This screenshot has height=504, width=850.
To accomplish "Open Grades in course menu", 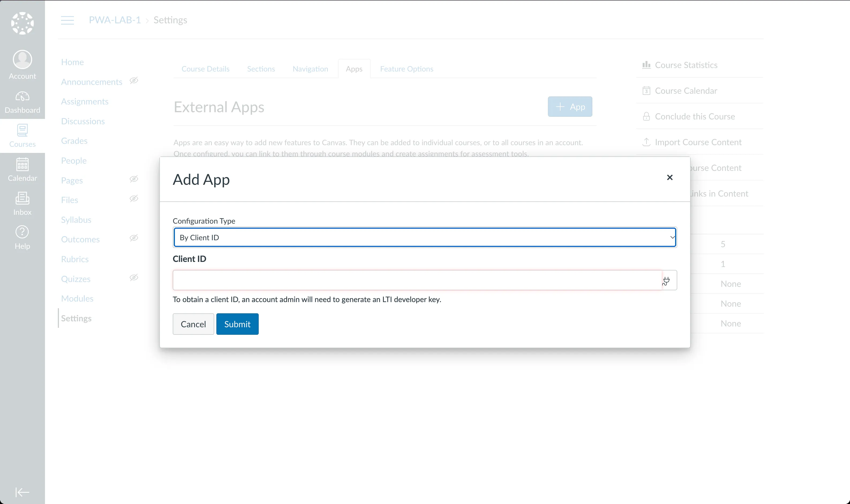I will [x=74, y=141].
